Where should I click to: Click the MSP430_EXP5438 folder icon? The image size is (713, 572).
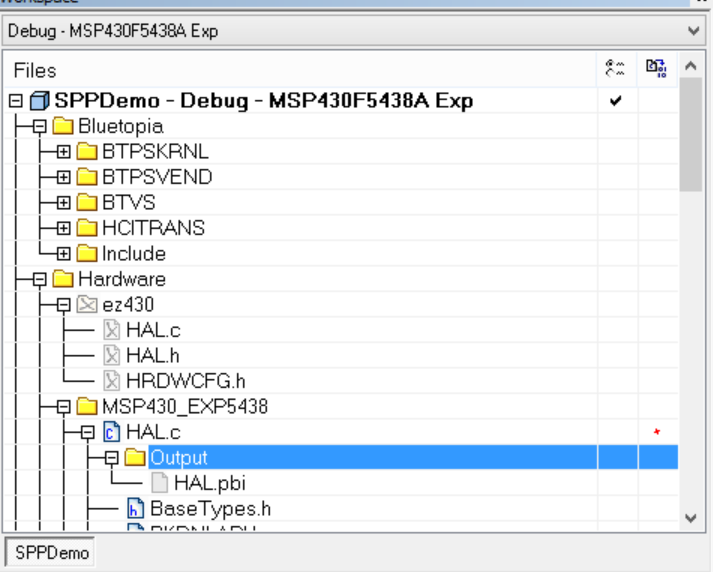point(87,406)
